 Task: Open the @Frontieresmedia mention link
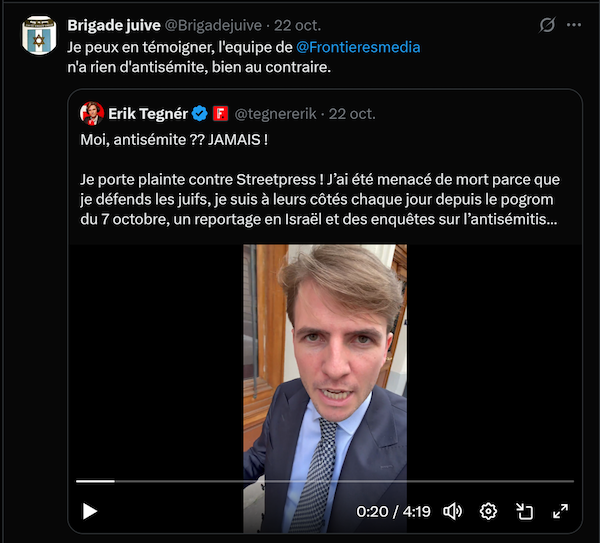358,47
